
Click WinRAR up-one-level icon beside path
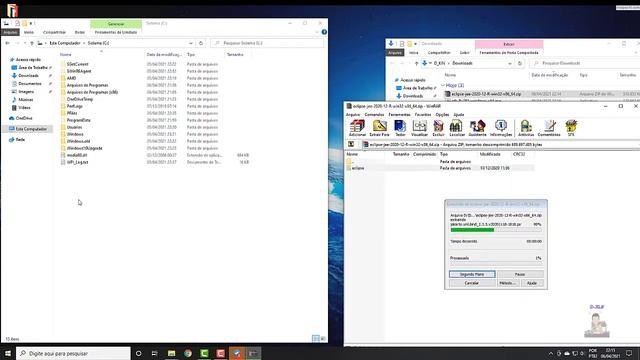pyautogui.click(x=351, y=144)
